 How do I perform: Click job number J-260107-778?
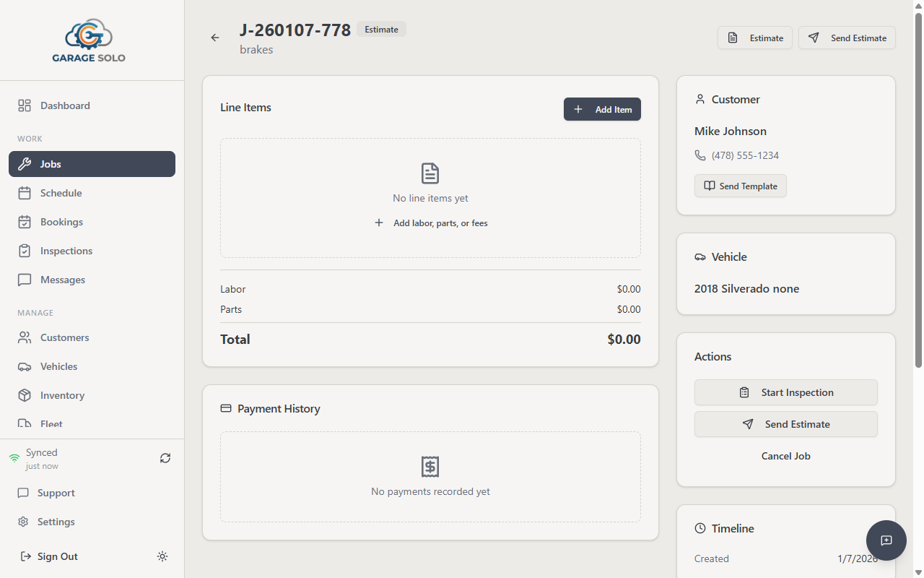coord(295,30)
